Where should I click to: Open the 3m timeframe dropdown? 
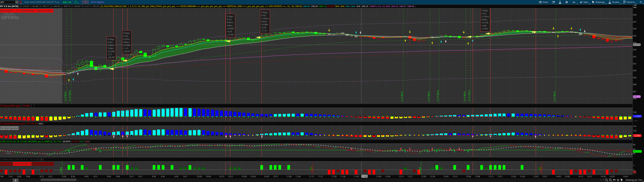coord(574,2)
